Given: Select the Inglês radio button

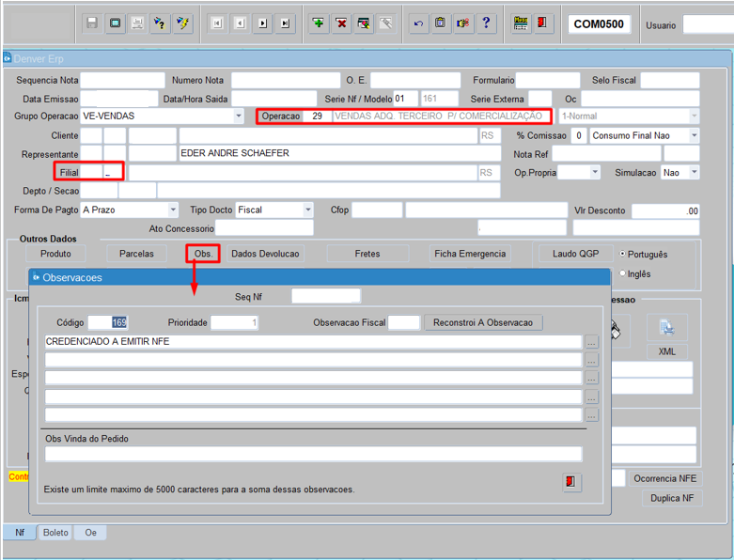Looking at the screenshot, I should point(622,273).
